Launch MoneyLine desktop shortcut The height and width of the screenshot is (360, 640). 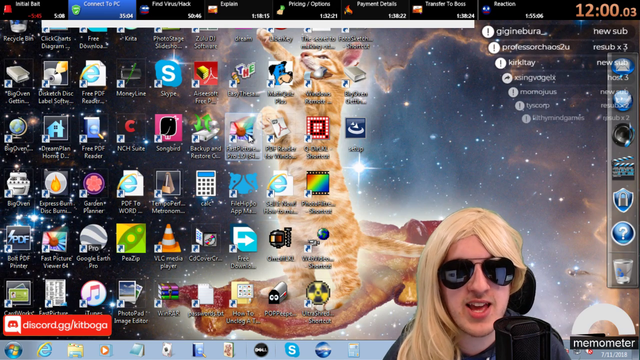131,78
